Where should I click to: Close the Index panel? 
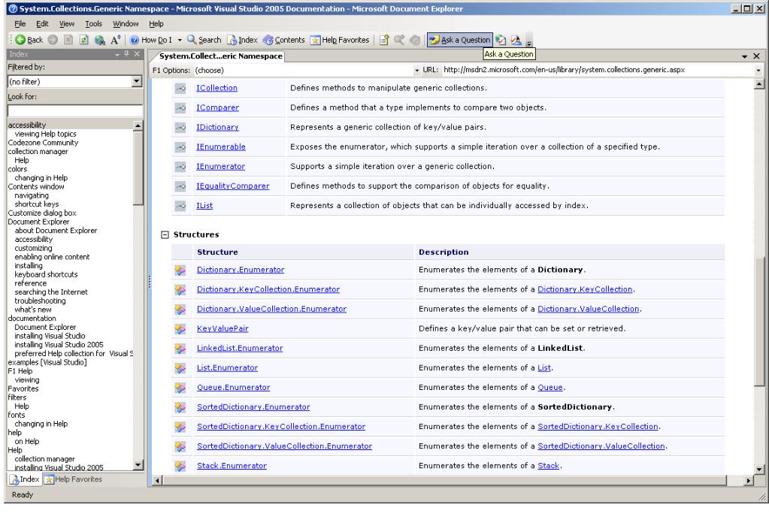point(137,54)
